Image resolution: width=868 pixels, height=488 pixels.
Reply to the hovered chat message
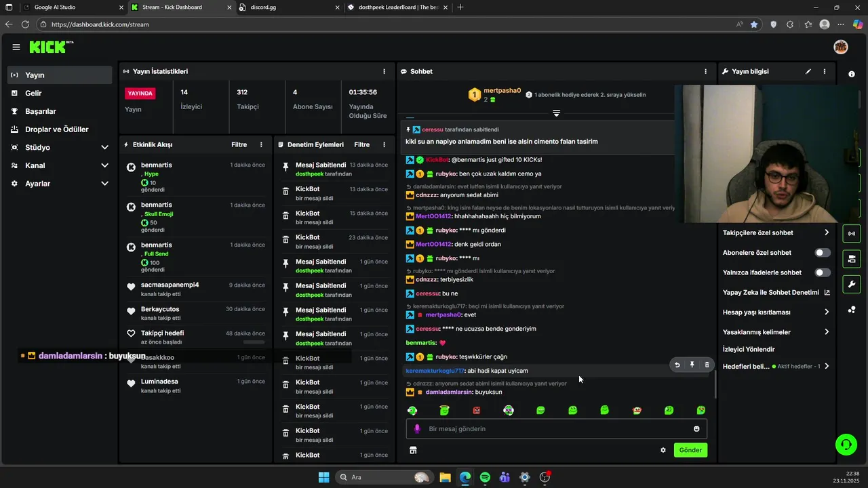click(677, 365)
